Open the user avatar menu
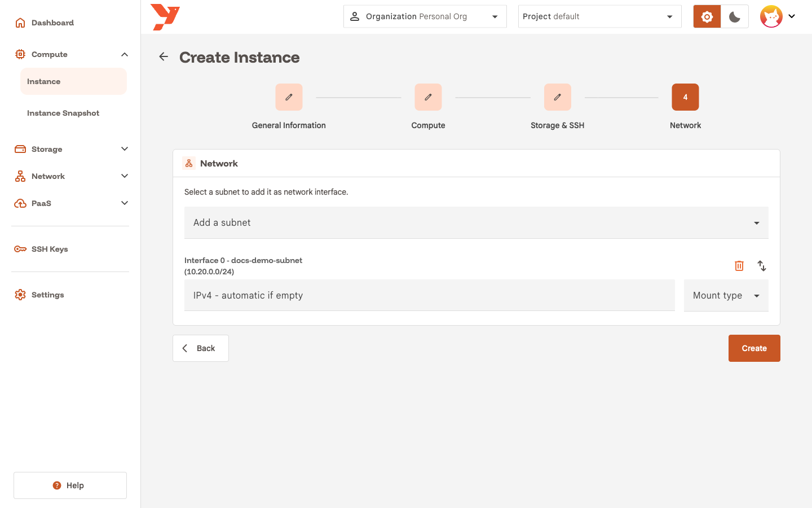Screen dimensions: 812x508 771,16
